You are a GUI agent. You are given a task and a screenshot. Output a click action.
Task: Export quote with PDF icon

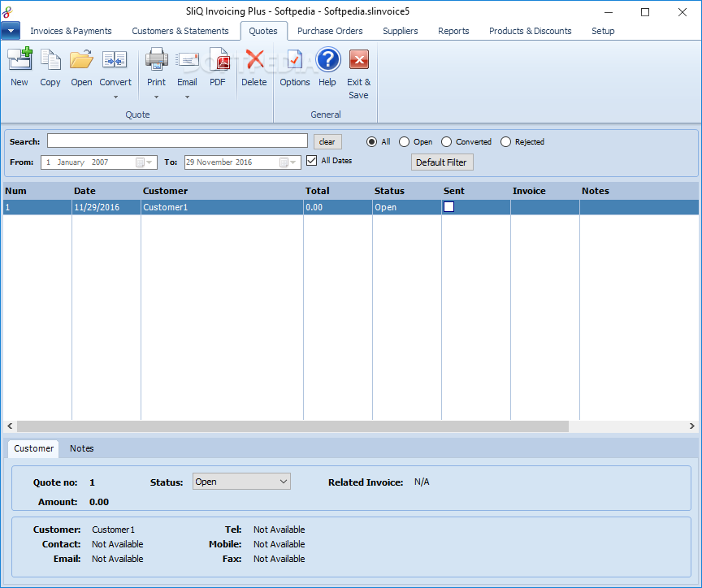(218, 62)
